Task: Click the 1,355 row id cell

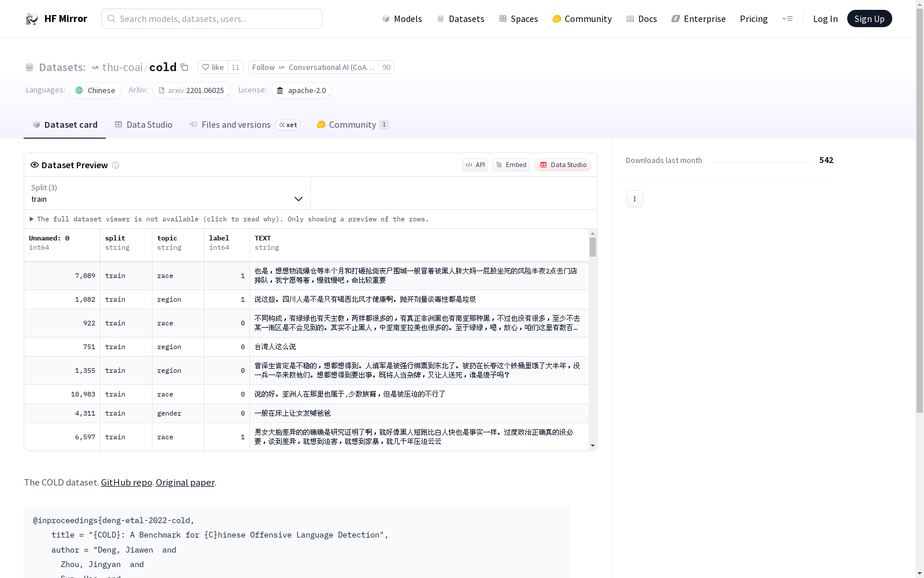Action: point(62,370)
